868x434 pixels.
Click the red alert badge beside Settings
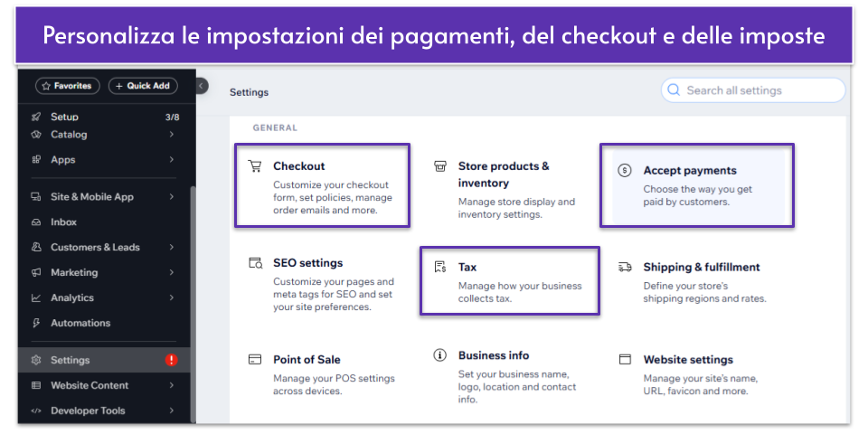click(171, 360)
